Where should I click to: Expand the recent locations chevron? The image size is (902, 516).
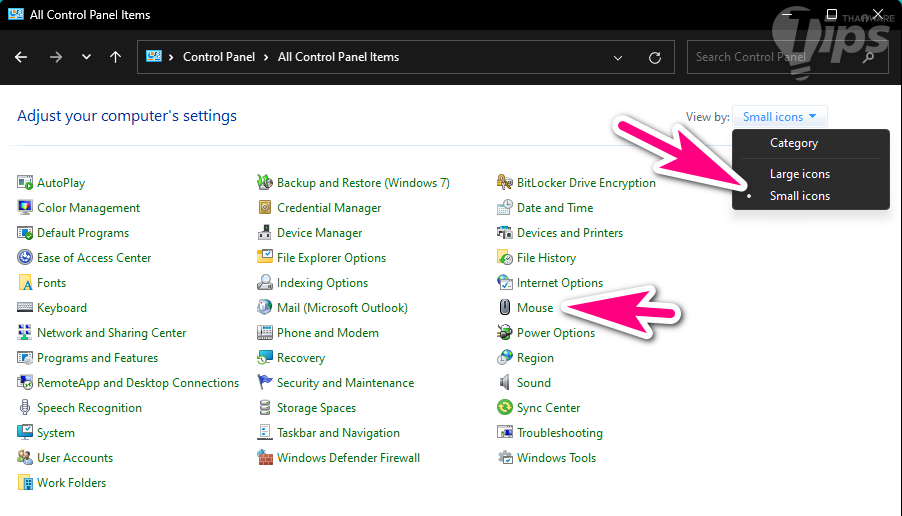[x=86, y=57]
